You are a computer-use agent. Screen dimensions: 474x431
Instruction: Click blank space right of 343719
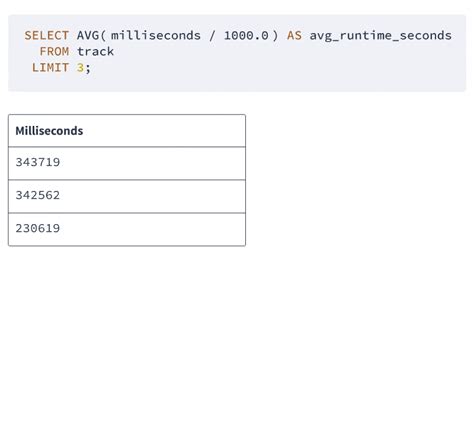pos(153,163)
